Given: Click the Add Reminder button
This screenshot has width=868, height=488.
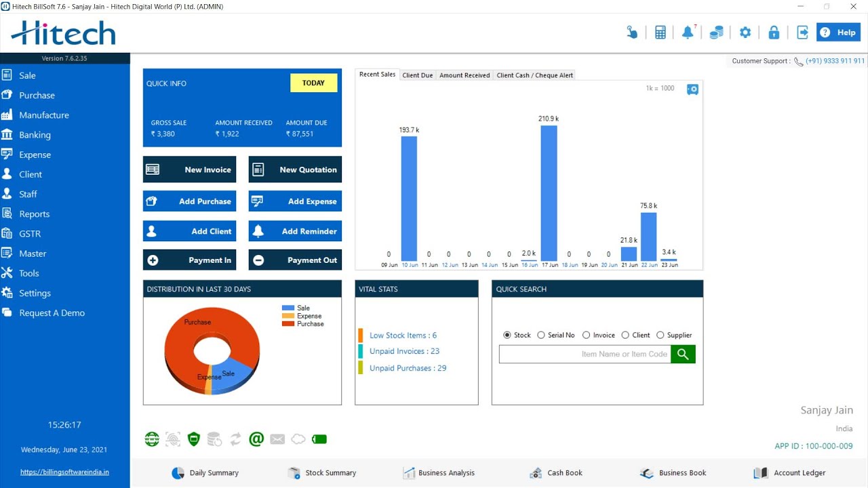Looking at the screenshot, I should point(295,231).
